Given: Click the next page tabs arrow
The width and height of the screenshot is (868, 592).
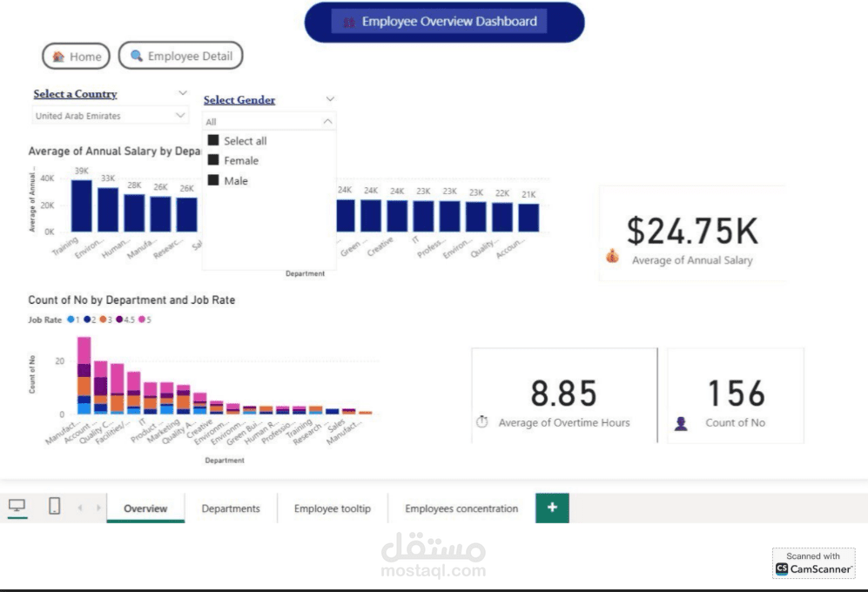Looking at the screenshot, I should [98, 508].
